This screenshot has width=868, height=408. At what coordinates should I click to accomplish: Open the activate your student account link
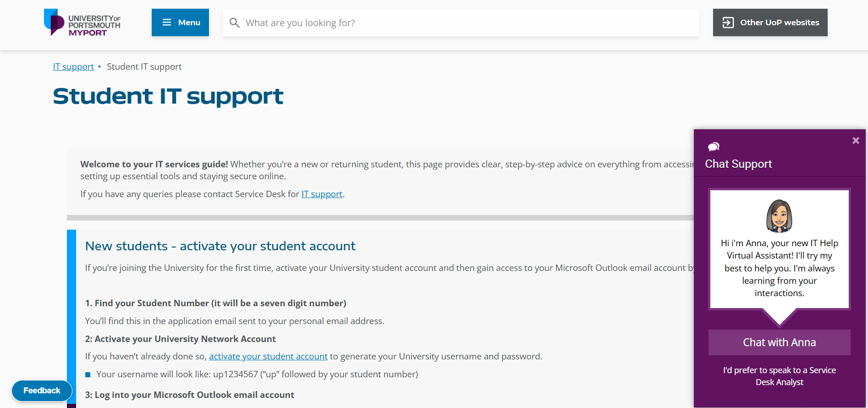coord(268,356)
